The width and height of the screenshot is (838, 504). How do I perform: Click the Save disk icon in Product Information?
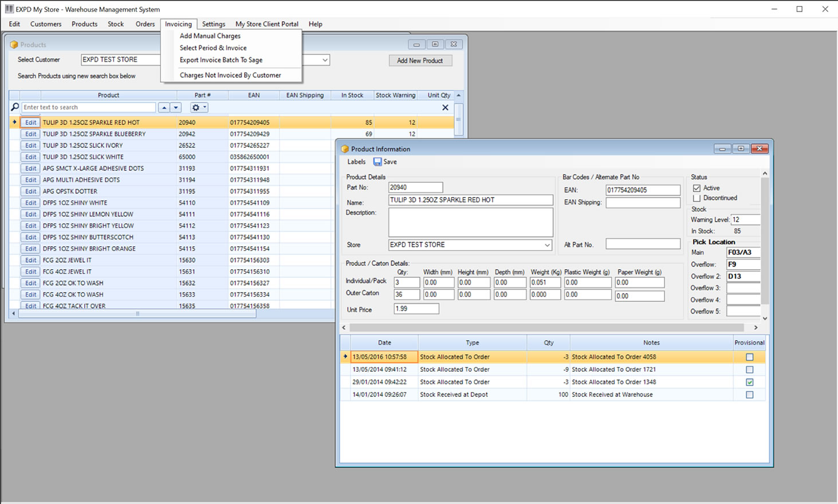(x=377, y=162)
